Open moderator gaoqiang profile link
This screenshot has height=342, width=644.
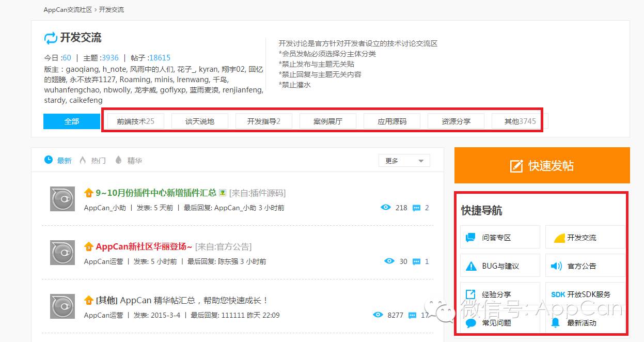[x=82, y=69]
